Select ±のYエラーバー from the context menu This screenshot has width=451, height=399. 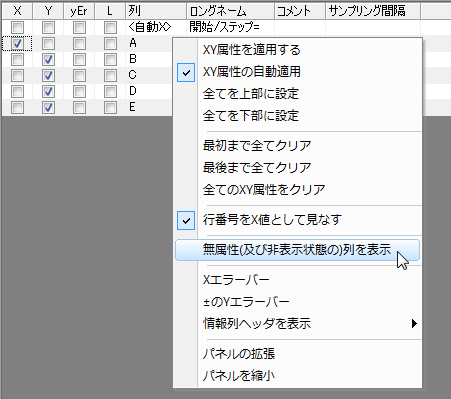(297, 302)
